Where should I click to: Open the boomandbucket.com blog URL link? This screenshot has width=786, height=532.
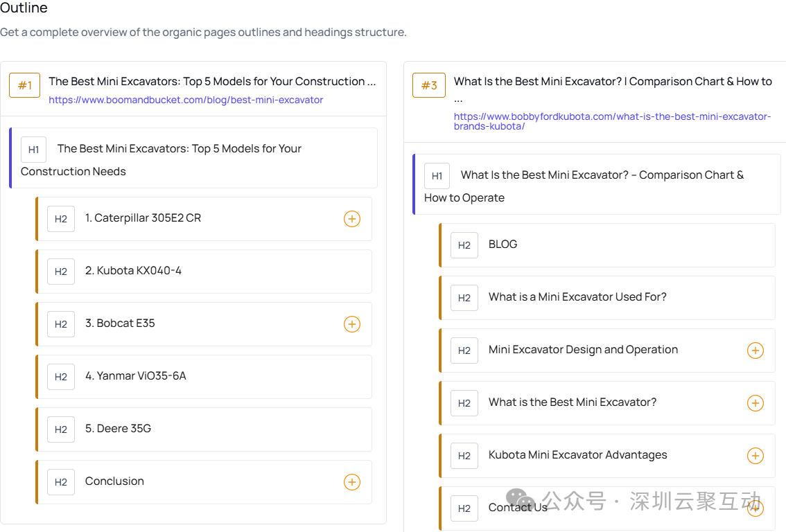pyautogui.click(x=186, y=100)
